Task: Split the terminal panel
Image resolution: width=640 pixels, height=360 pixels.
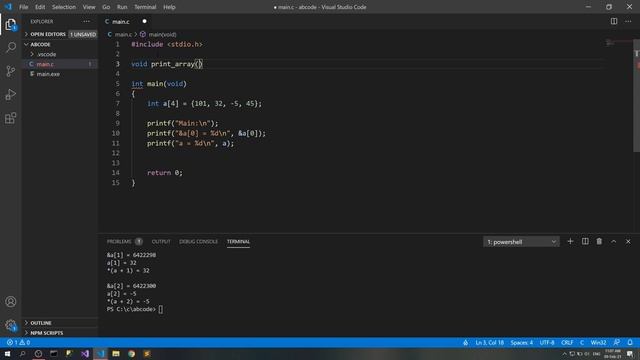Action: pyautogui.click(x=585, y=242)
